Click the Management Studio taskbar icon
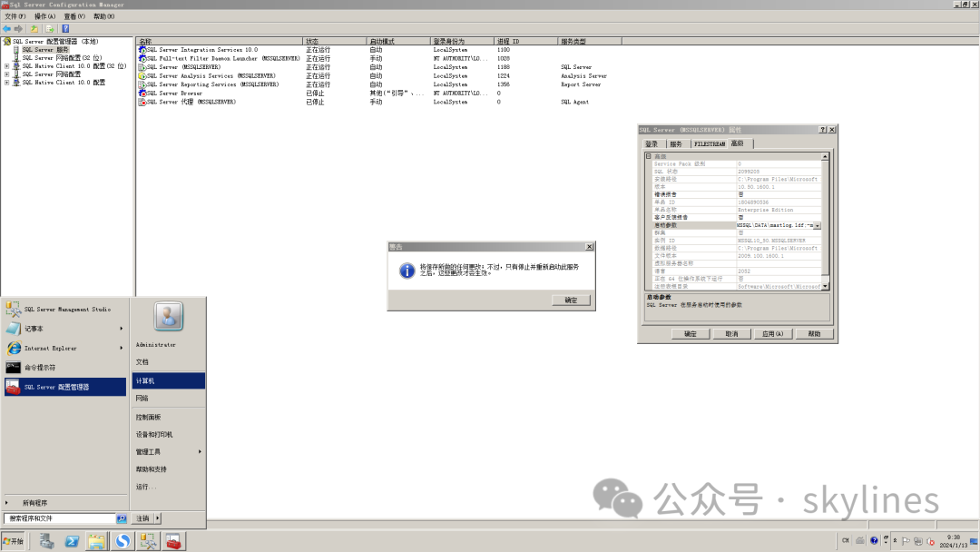Viewport: 980px width, 552px height. click(148, 541)
